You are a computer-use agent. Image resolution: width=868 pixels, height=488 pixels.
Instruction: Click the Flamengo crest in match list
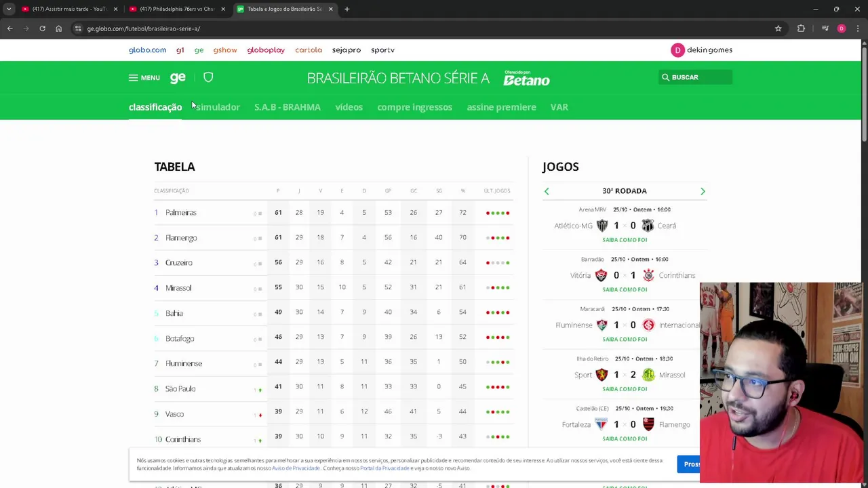(x=648, y=424)
